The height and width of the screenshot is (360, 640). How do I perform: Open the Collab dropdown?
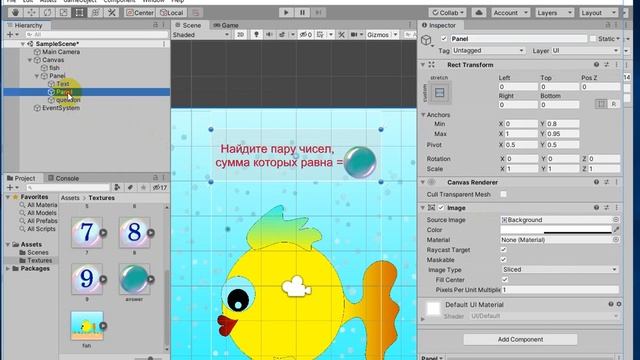[x=447, y=13]
